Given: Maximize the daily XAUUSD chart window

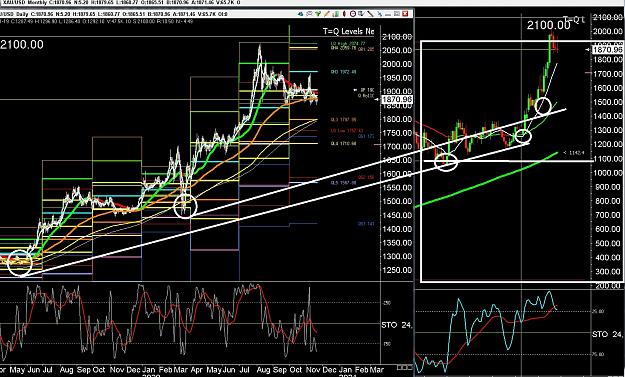Looking at the screenshot, I should (397, 14).
